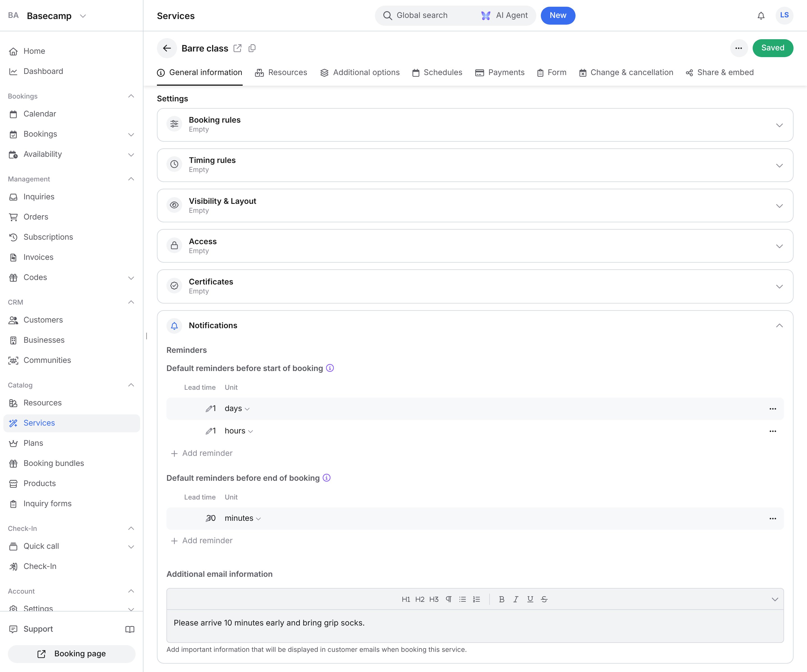Image resolution: width=807 pixels, height=672 pixels.
Task: Click info icon for start of booking reminders
Action: [330, 368]
